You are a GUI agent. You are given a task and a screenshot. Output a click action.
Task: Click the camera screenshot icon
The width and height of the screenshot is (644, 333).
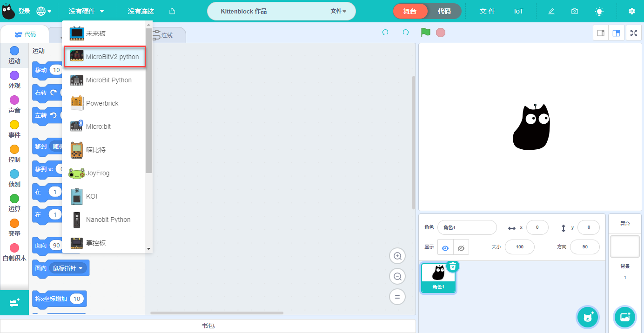coord(575,11)
